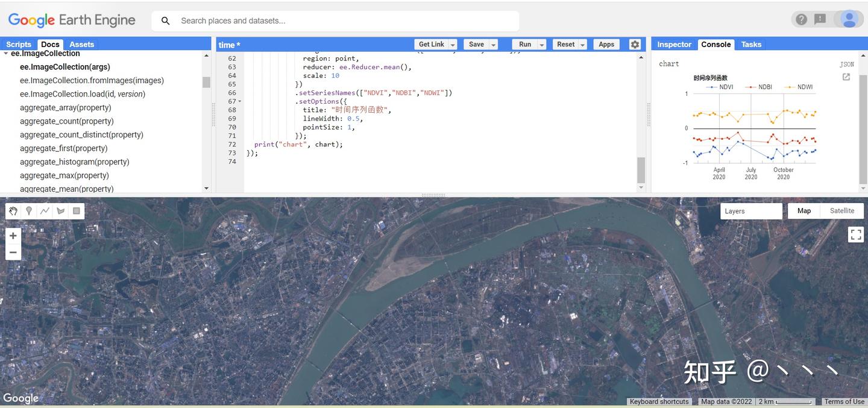Open the Run button dropdown arrow
The height and width of the screenshot is (408, 868).
[x=542, y=45]
